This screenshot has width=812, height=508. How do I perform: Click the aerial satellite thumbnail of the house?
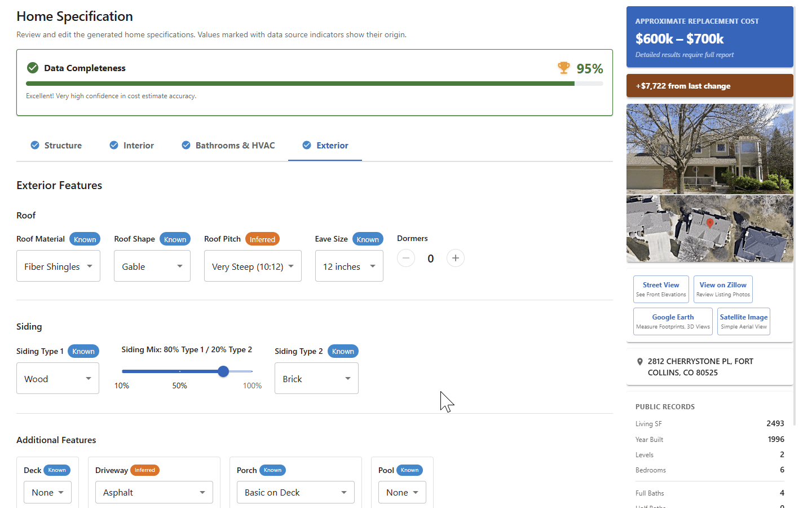coord(709,229)
